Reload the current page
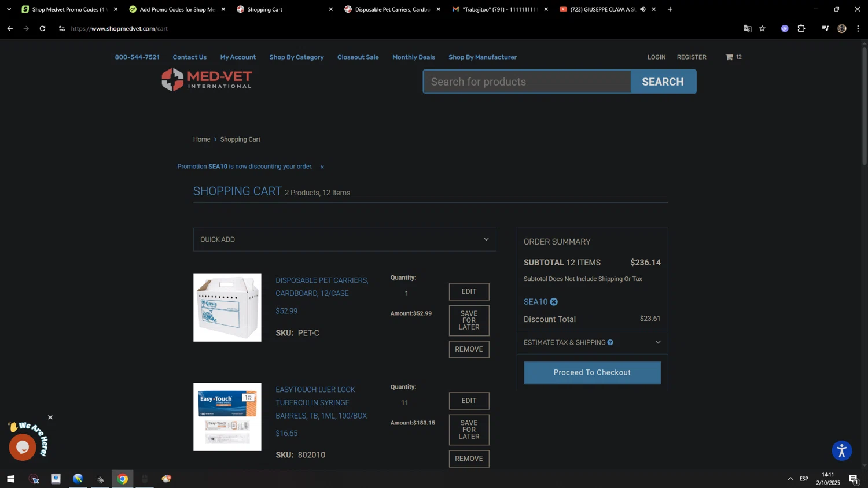The image size is (868, 488). pyautogui.click(x=42, y=28)
